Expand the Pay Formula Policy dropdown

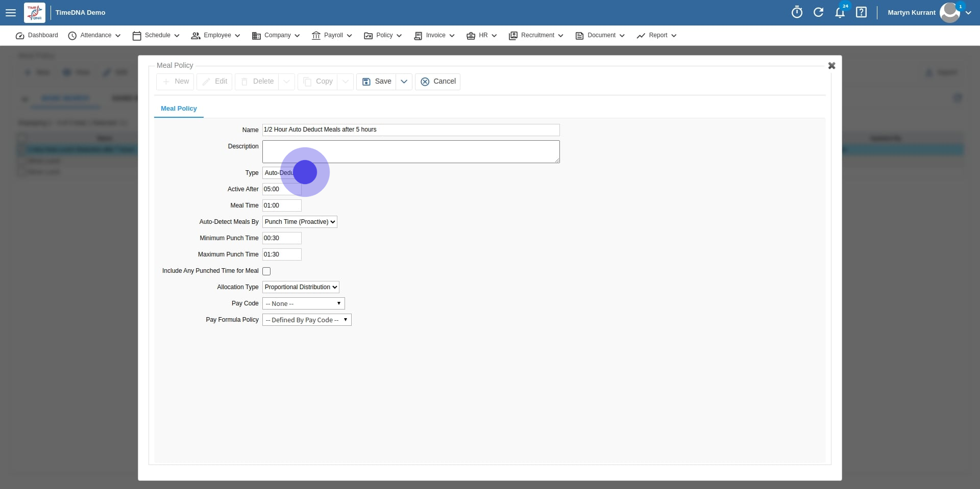307,320
